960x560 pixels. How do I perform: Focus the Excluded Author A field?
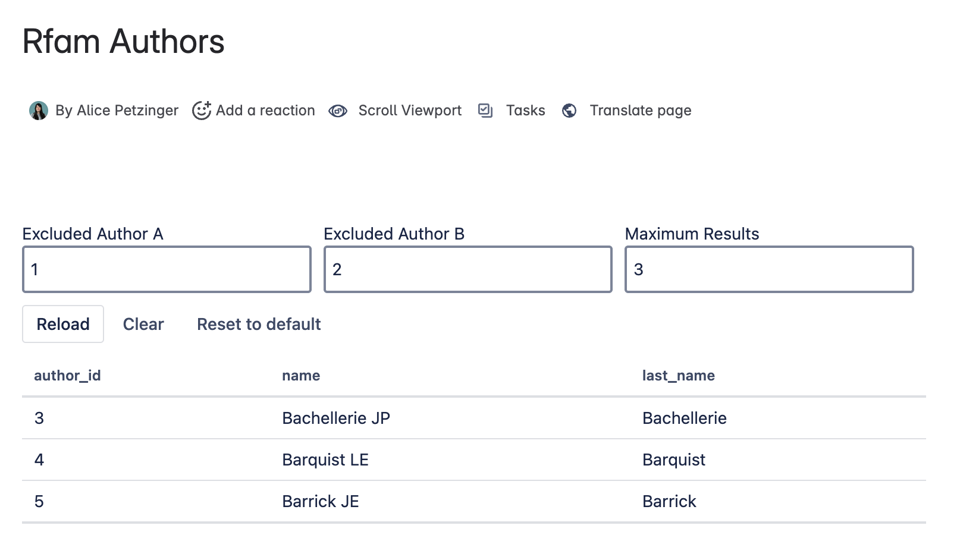166,269
